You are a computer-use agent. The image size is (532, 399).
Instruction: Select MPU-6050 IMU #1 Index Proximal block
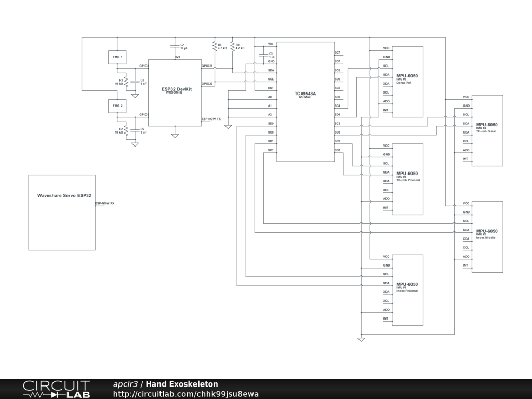tap(407, 290)
